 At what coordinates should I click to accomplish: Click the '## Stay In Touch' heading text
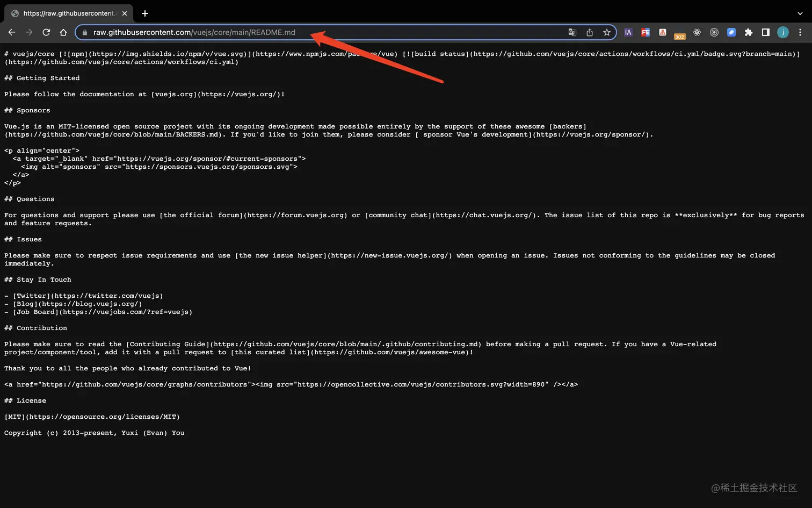[x=38, y=280]
